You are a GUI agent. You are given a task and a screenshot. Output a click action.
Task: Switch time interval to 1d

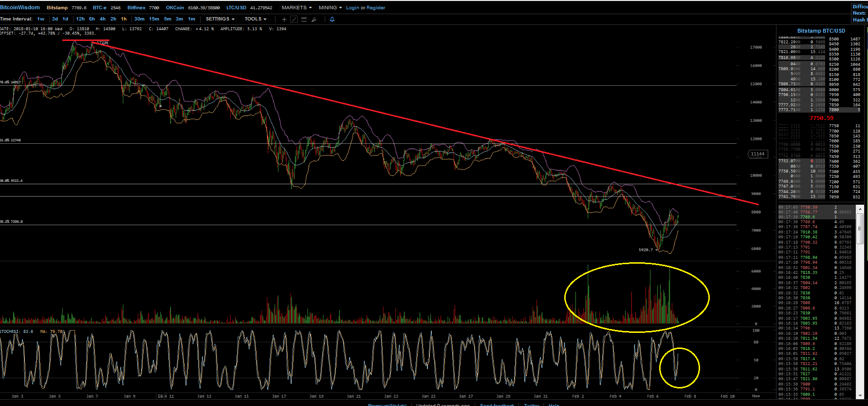65,19
